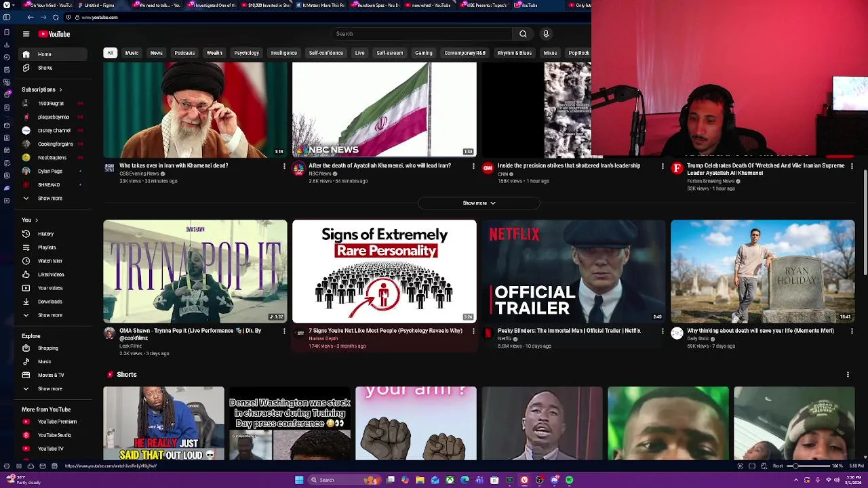Go back with browser back arrow
This screenshot has width=868, height=488.
tap(31, 17)
